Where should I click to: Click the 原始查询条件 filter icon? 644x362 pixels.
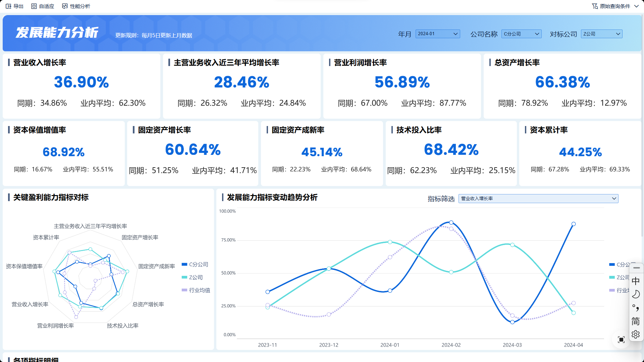tap(595, 6)
